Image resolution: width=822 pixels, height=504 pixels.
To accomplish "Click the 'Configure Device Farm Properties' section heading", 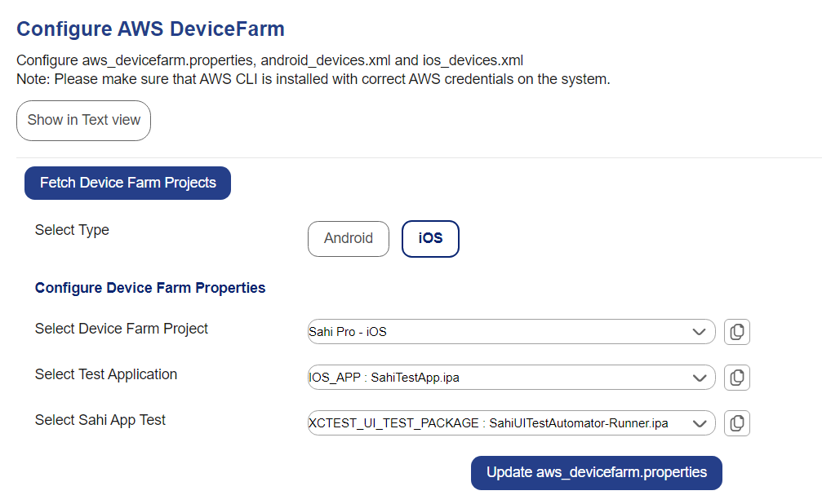I will click(150, 288).
